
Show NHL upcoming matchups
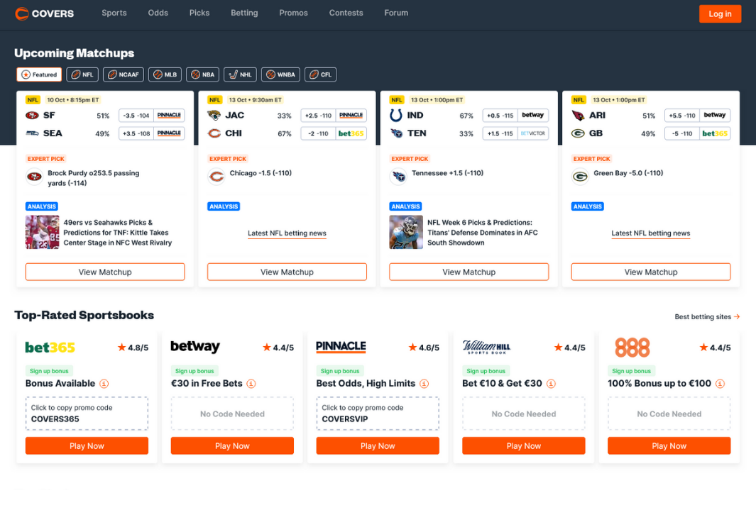(240, 74)
